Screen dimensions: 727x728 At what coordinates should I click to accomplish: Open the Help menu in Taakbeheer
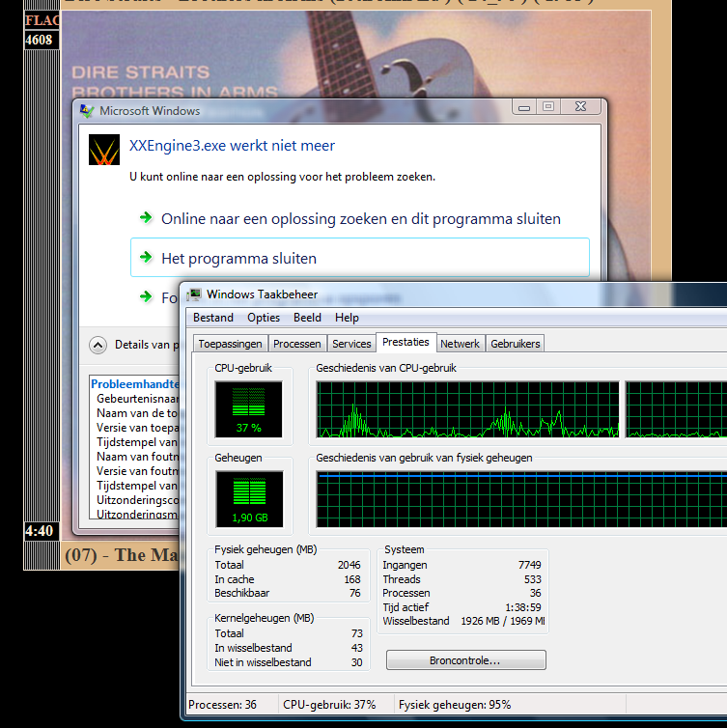point(347,318)
